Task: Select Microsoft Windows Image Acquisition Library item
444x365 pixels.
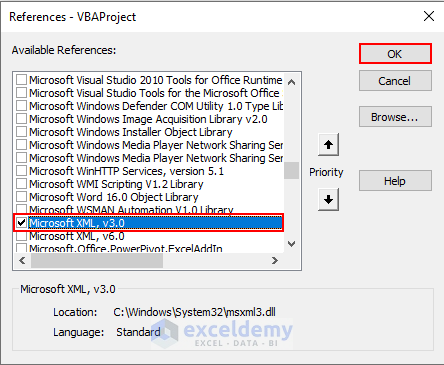Action: [148, 119]
